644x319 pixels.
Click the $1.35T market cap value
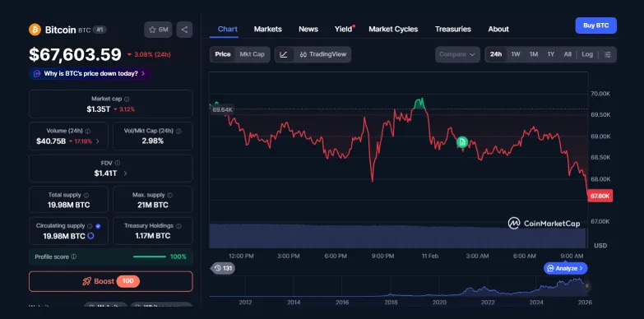click(99, 109)
